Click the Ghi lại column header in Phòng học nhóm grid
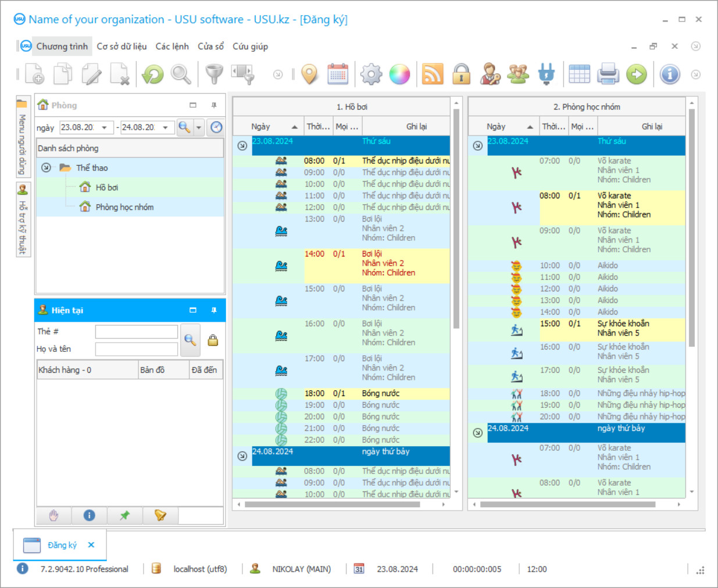 tap(641, 126)
